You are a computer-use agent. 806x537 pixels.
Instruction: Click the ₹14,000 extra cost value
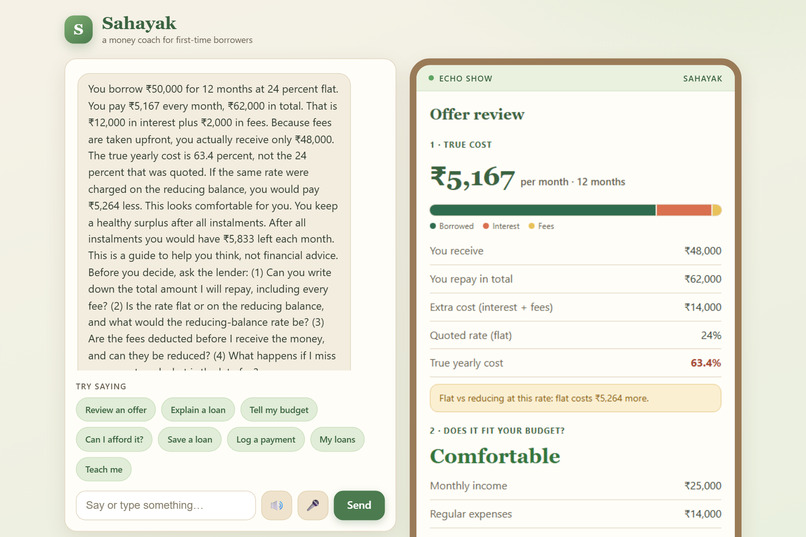(703, 307)
